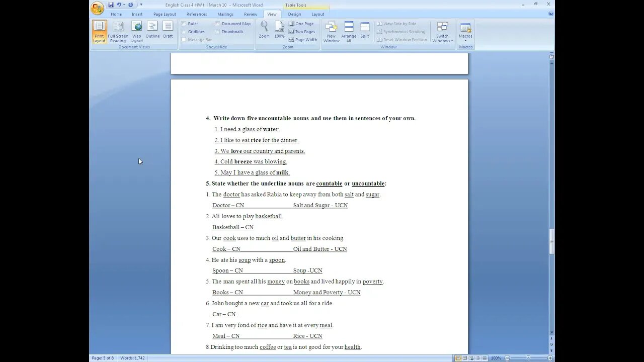Click the word 'basketball' in sentence 2

click(x=269, y=216)
